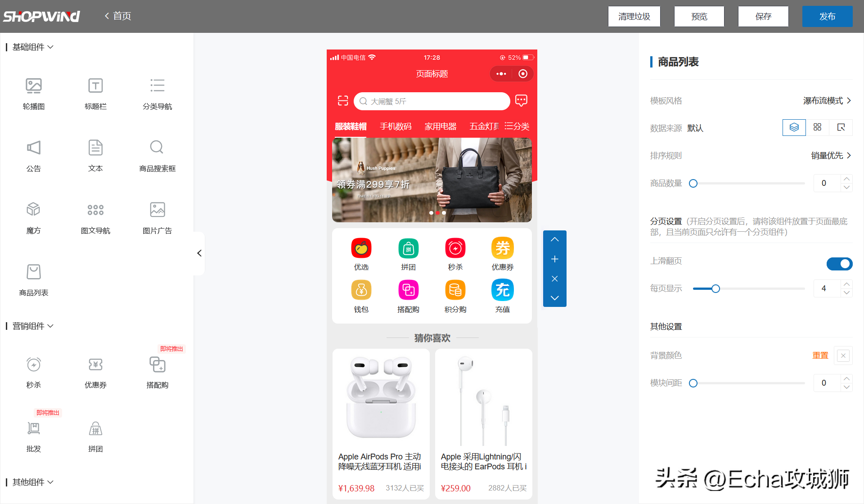Increase 商品数量 with up stepper
This screenshot has height=504, width=864.
(847, 179)
